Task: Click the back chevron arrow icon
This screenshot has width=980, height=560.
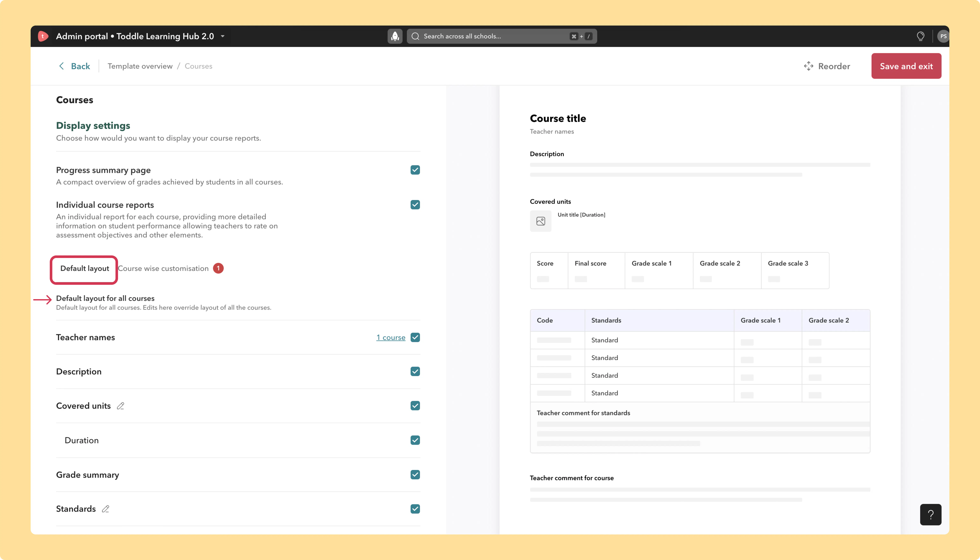Action: click(62, 66)
